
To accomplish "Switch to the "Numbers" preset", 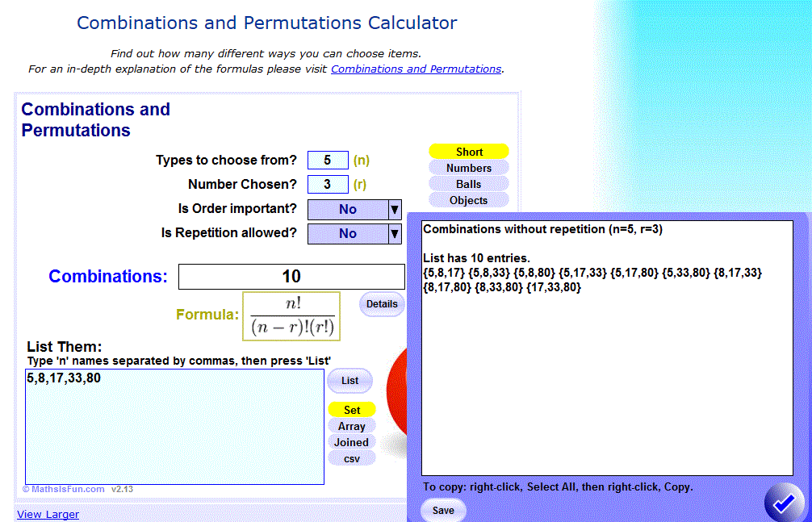I will click(x=468, y=168).
